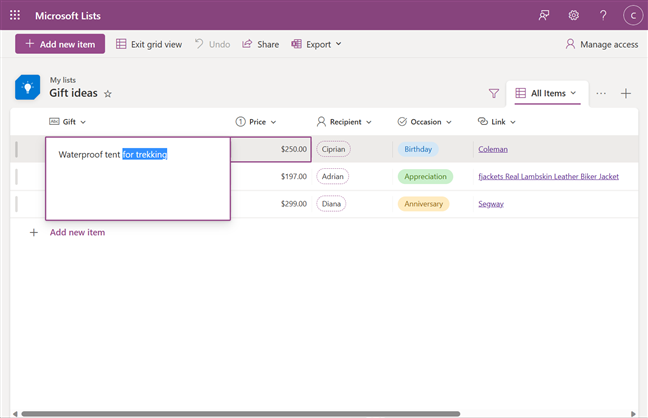Select the $250.00 price cell

[271, 149]
